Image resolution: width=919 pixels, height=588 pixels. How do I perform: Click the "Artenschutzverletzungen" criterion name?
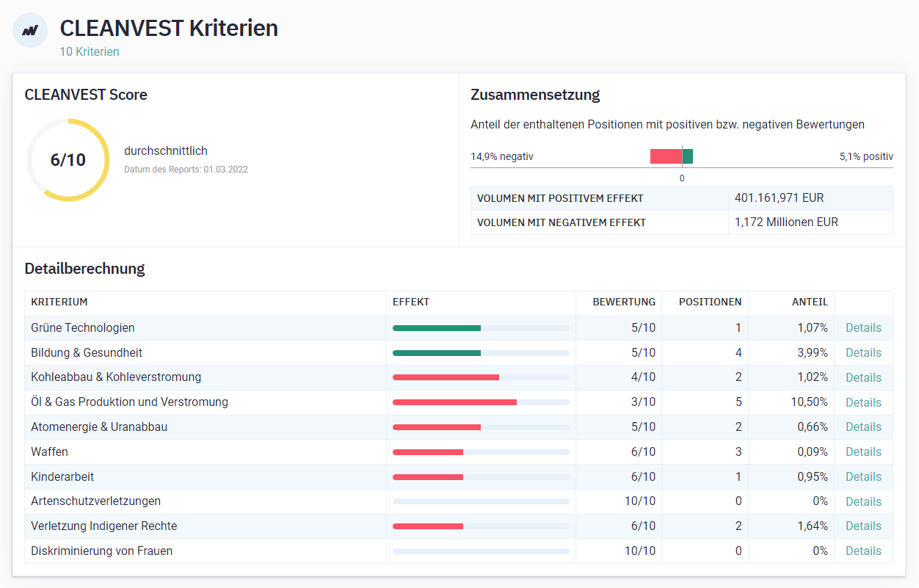(95, 501)
